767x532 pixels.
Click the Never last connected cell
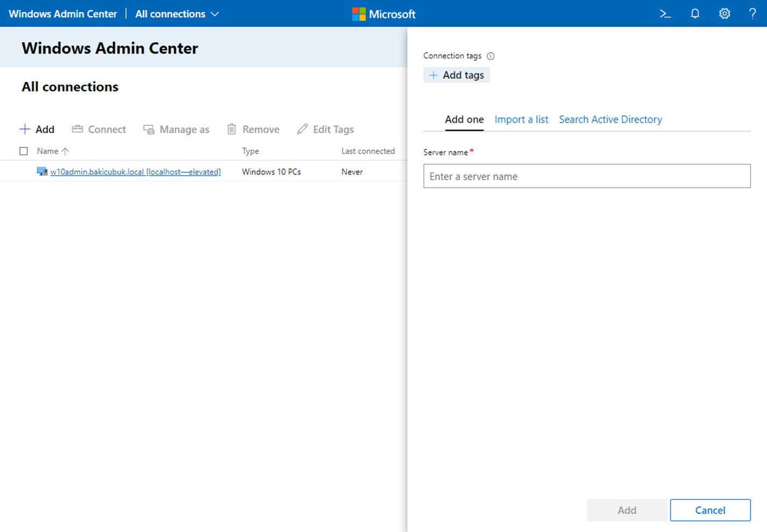pos(352,172)
